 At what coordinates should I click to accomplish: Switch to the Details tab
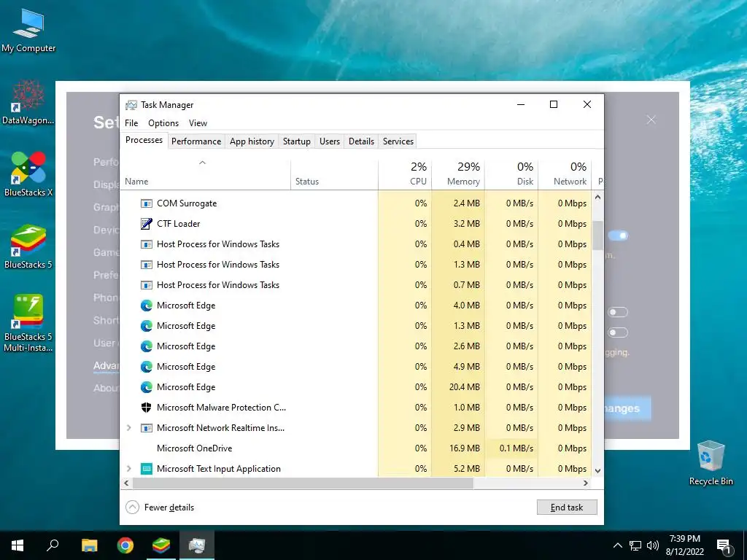tap(361, 141)
